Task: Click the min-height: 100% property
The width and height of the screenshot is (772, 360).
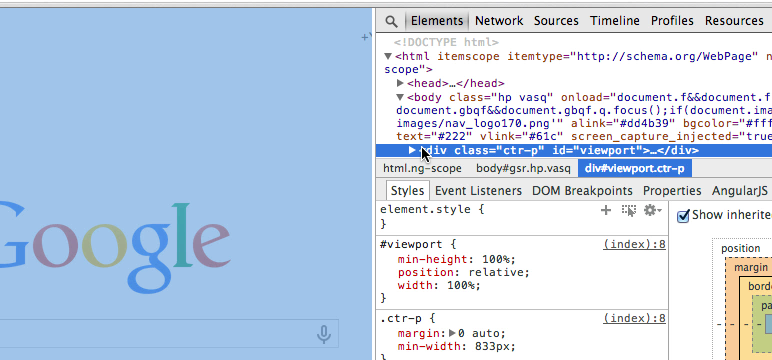Action: click(x=456, y=259)
